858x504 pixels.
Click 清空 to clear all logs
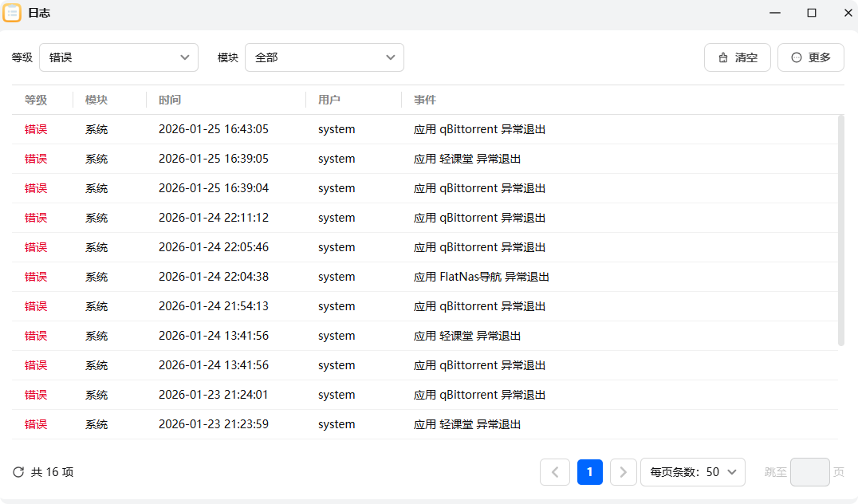(x=738, y=57)
